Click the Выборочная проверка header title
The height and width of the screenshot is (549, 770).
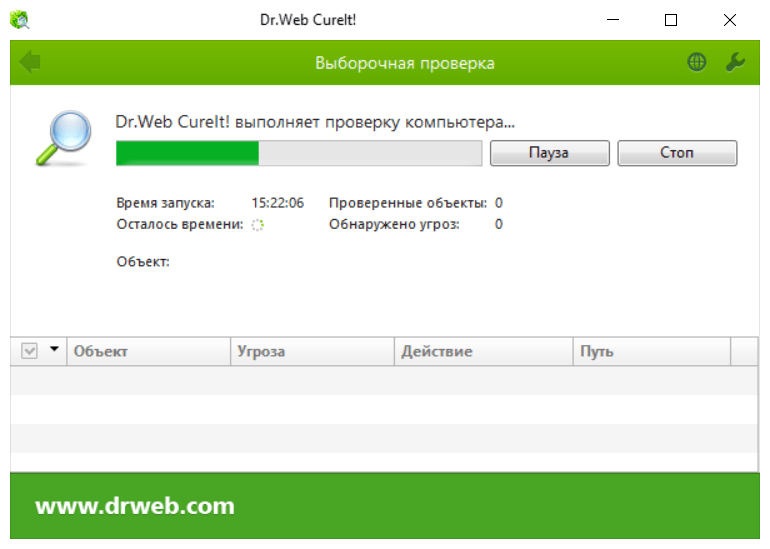click(405, 63)
